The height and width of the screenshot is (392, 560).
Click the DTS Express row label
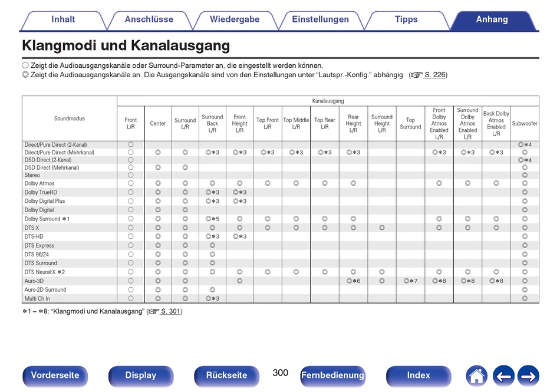[x=39, y=246]
